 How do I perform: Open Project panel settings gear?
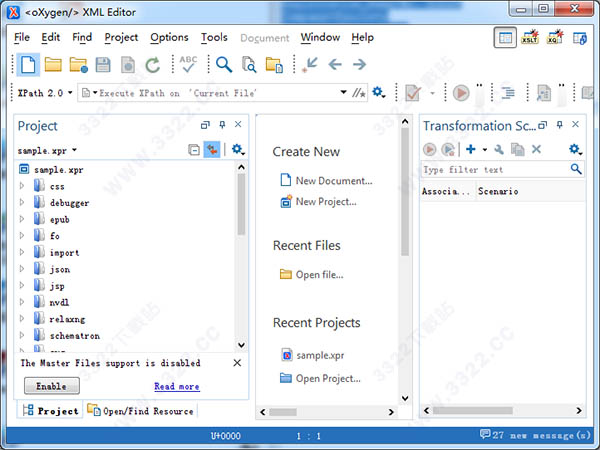tap(238, 149)
